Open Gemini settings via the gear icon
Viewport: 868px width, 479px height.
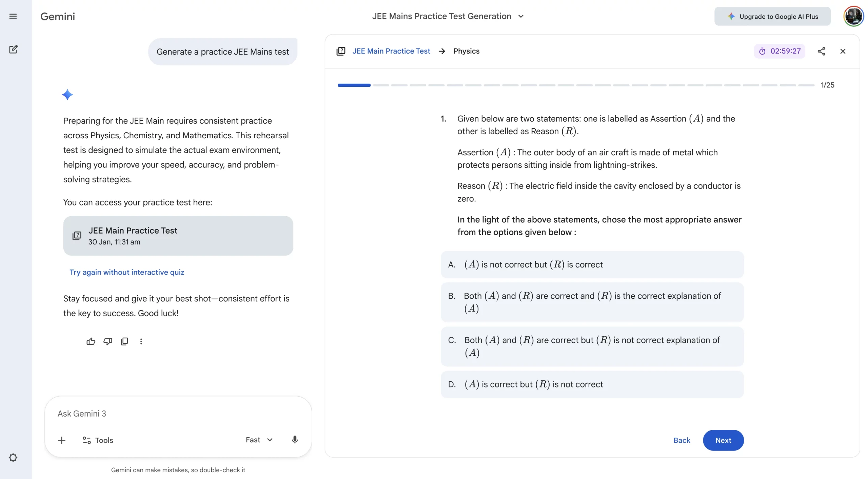pyautogui.click(x=13, y=457)
